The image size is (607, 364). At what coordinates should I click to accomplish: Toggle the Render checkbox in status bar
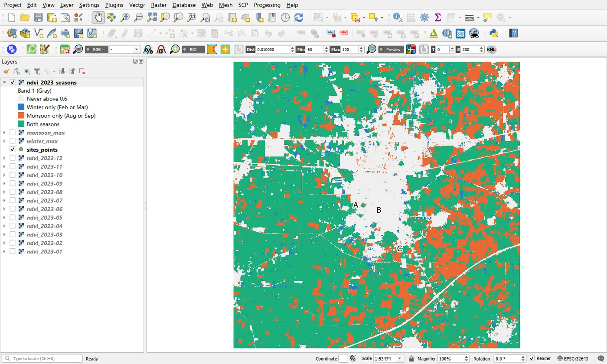point(532,359)
